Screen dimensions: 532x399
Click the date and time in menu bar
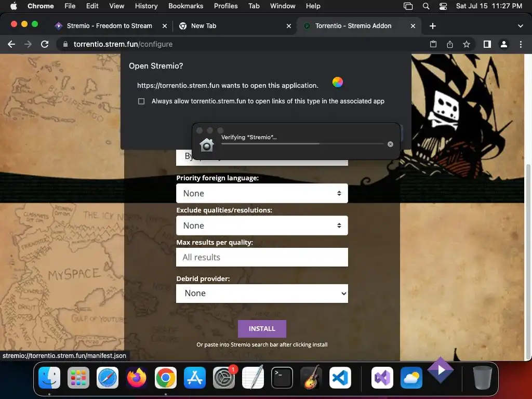tap(489, 6)
